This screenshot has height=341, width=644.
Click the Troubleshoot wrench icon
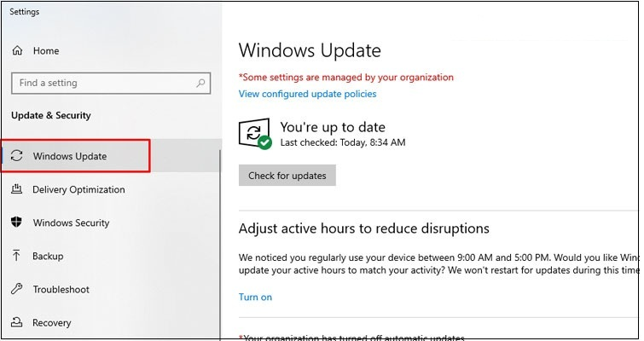coord(17,290)
